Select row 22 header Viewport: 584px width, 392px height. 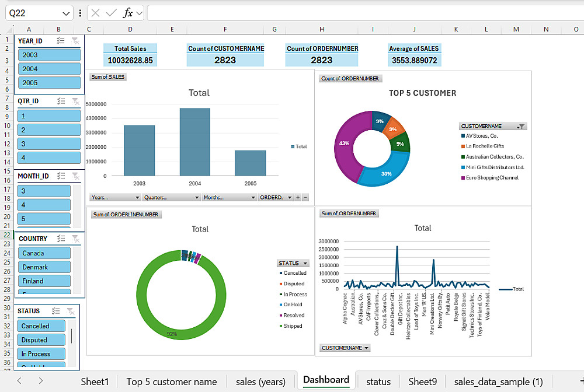tap(7, 235)
